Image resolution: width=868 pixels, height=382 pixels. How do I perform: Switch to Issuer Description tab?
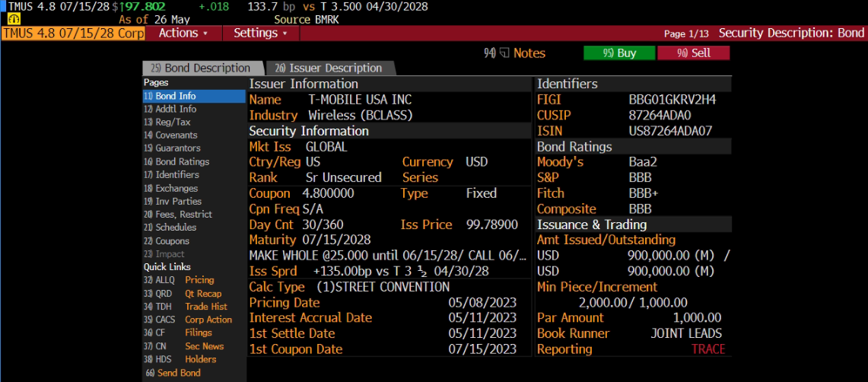[x=329, y=68]
